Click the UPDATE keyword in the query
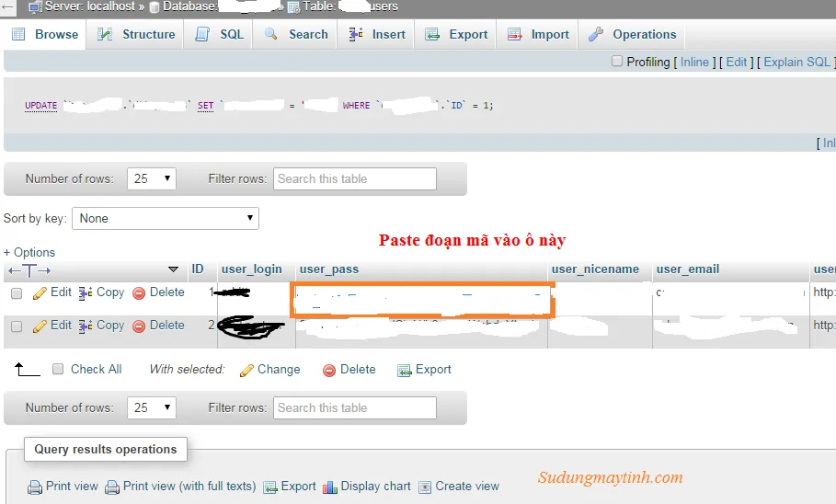 point(41,106)
